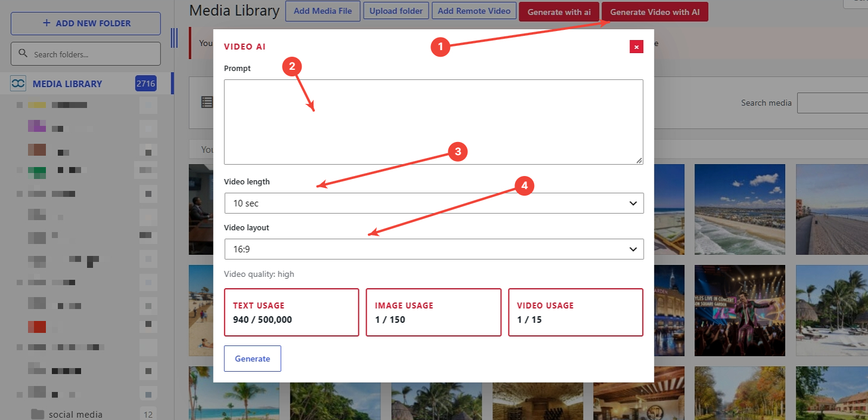
Task: Click the social media folder icon
Action: pos(38,414)
